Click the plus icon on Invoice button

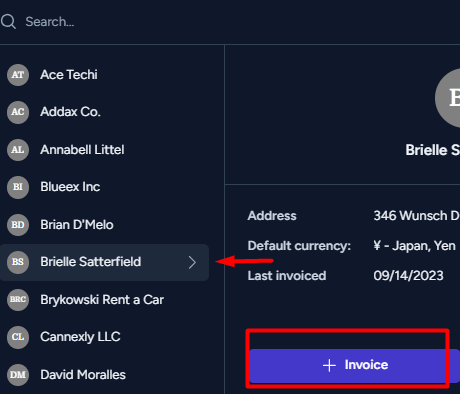click(x=329, y=365)
